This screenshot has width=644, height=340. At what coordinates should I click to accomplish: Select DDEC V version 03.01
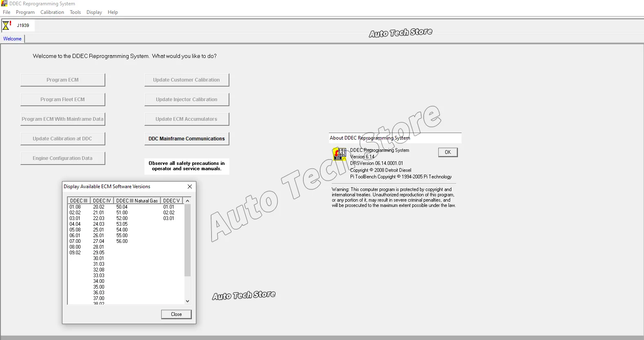pyautogui.click(x=169, y=218)
